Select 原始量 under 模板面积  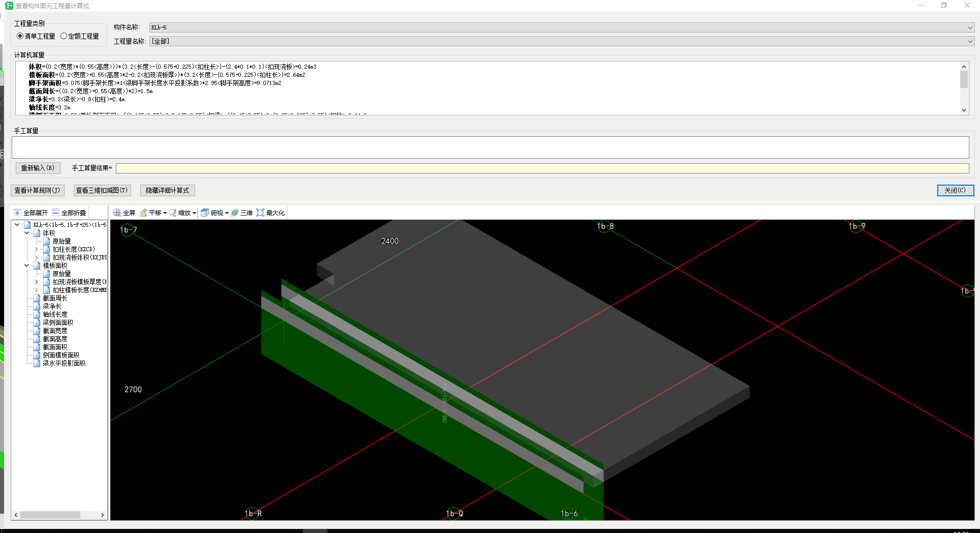point(62,274)
